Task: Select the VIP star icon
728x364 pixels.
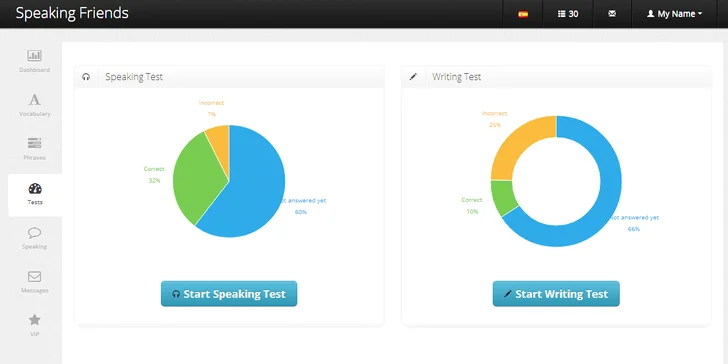Action: (34, 320)
